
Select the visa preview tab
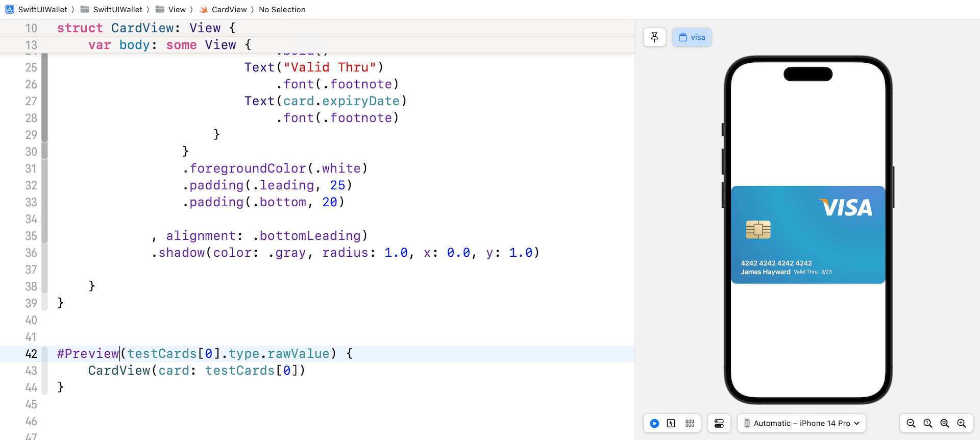pos(692,37)
